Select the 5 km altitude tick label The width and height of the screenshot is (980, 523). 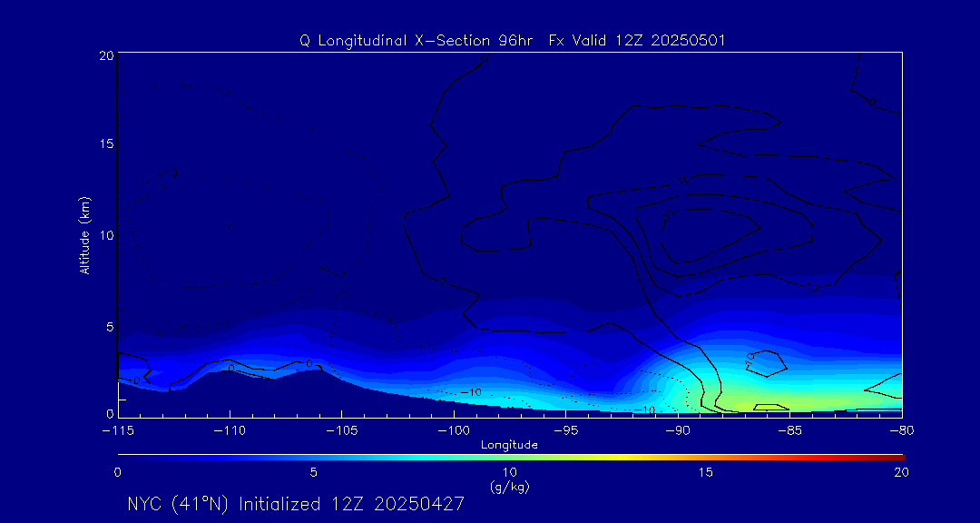tap(110, 326)
